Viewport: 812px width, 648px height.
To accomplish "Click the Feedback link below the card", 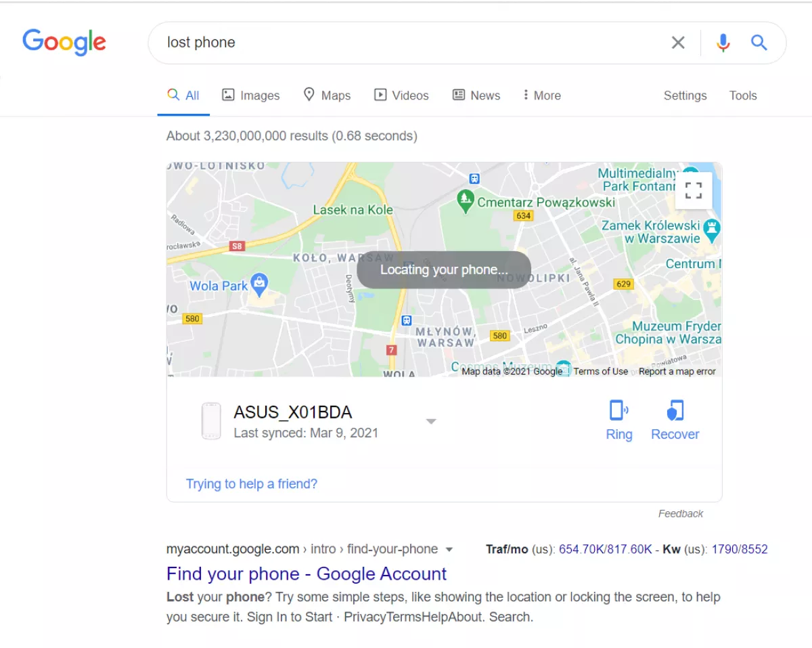I will [x=681, y=513].
